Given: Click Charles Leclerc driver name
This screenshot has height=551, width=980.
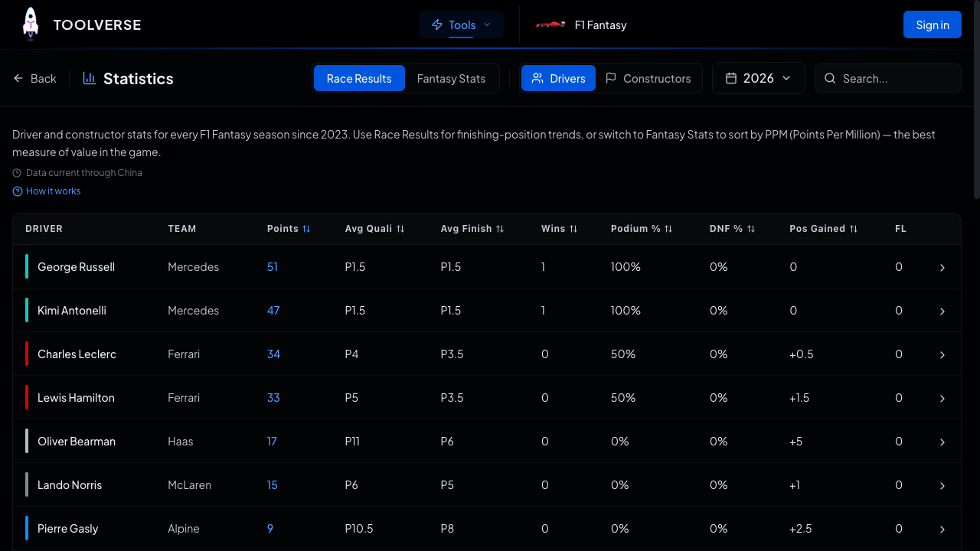Looking at the screenshot, I should pyautogui.click(x=77, y=354).
